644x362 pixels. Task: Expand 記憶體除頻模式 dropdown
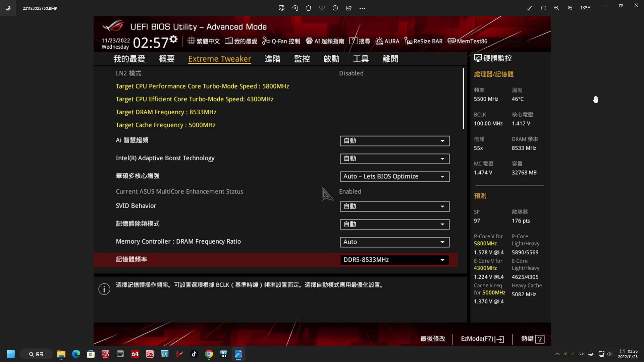tap(395, 224)
